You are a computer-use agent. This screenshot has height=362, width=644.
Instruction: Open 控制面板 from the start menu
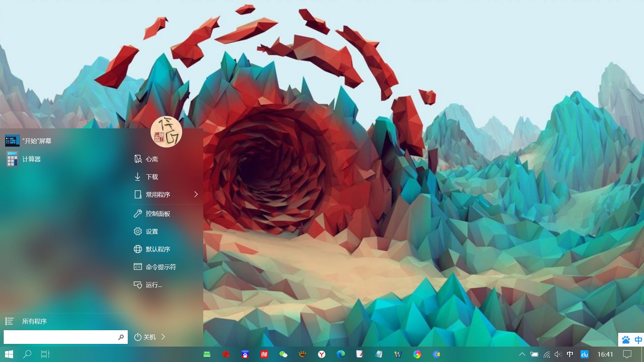point(158,214)
